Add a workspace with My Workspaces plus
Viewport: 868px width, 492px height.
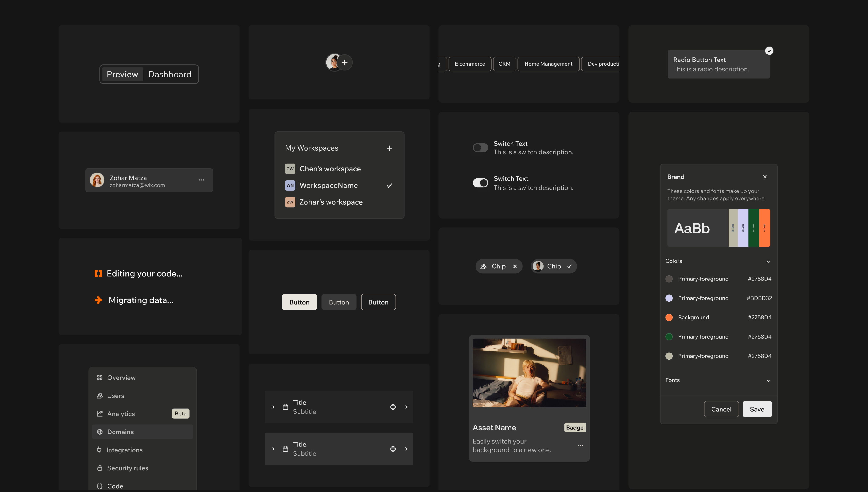click(389, 148)
